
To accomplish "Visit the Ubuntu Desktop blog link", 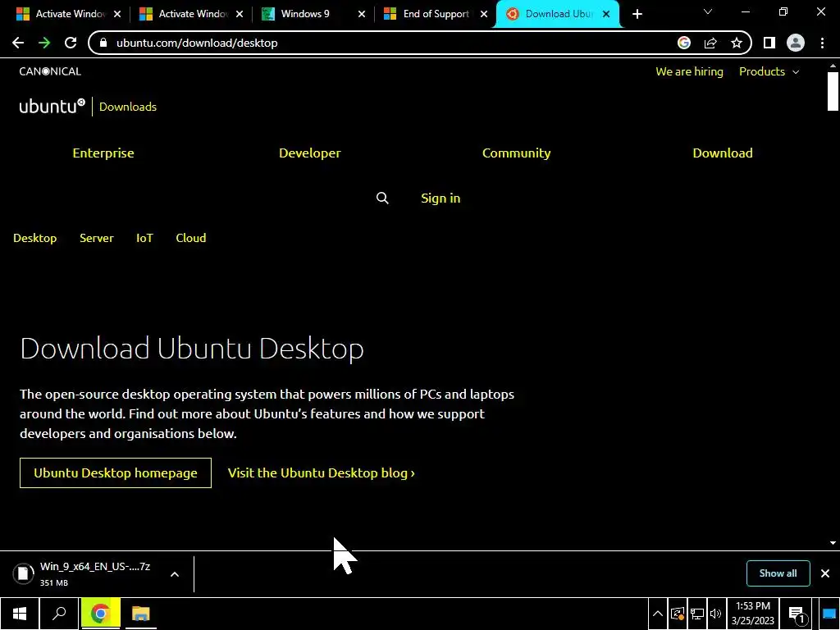I will point(321,472).
